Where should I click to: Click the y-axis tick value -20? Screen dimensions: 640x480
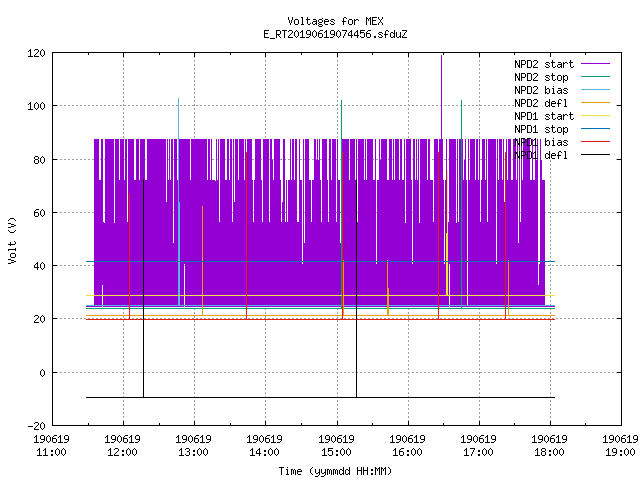(x=36, y=426)
